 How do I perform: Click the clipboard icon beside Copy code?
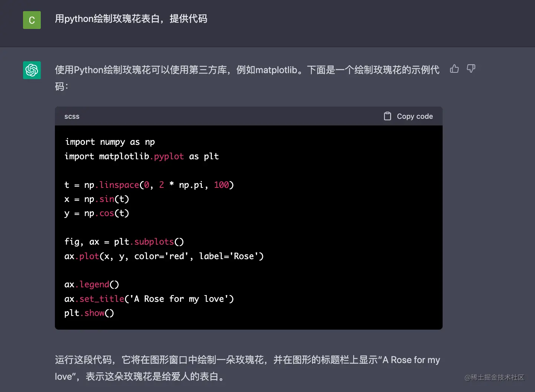(387, 116)
